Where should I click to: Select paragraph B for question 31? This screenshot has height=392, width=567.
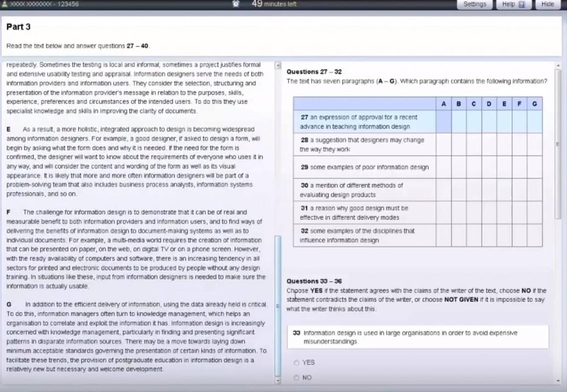point(459,213)
